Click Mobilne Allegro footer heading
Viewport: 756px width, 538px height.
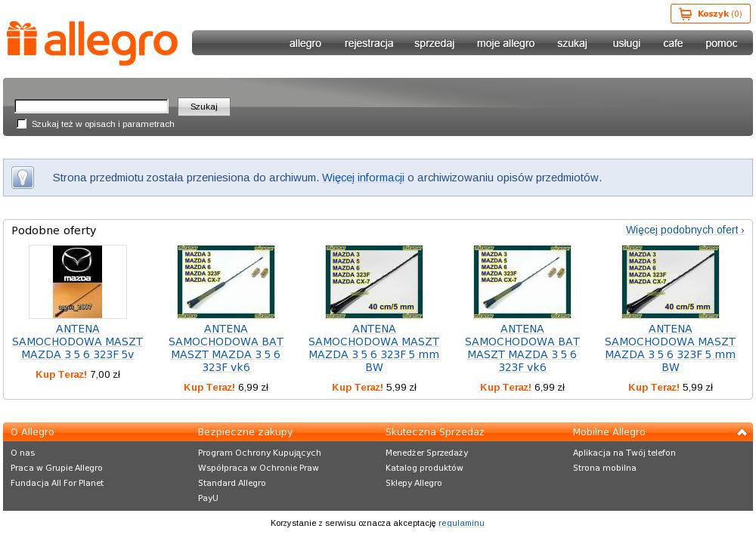609,432
